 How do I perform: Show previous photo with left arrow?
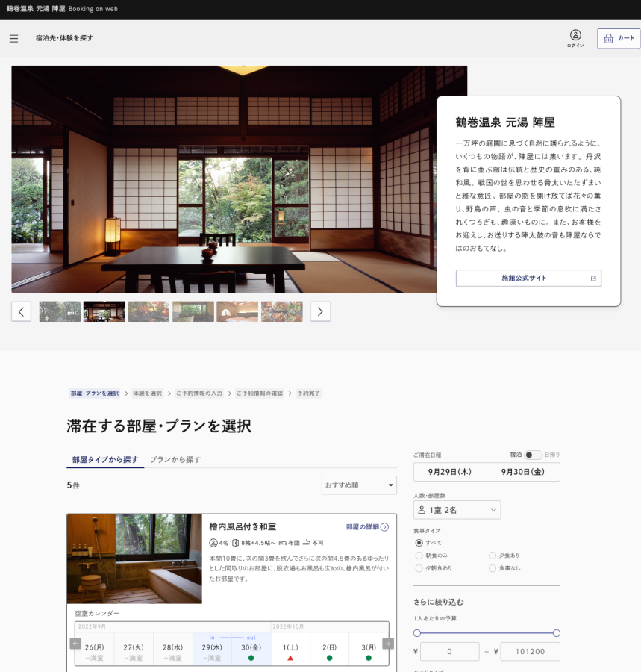[x=22, y=311]
